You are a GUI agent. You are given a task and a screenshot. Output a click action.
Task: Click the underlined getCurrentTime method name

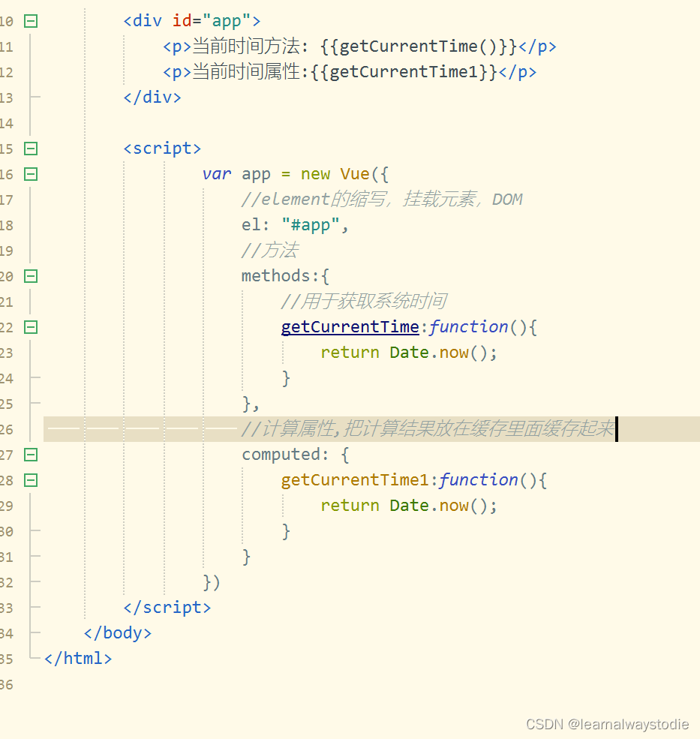click(350, 327)
